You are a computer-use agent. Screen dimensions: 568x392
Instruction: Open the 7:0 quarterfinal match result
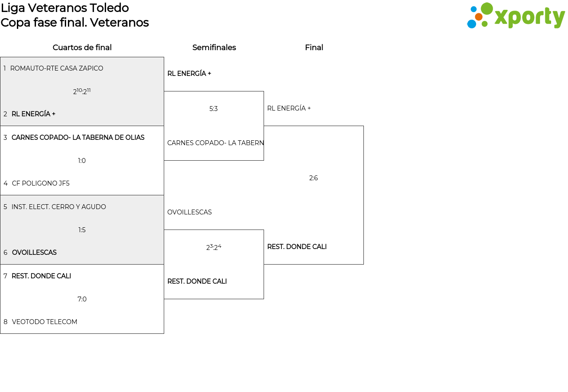(82, 299)
